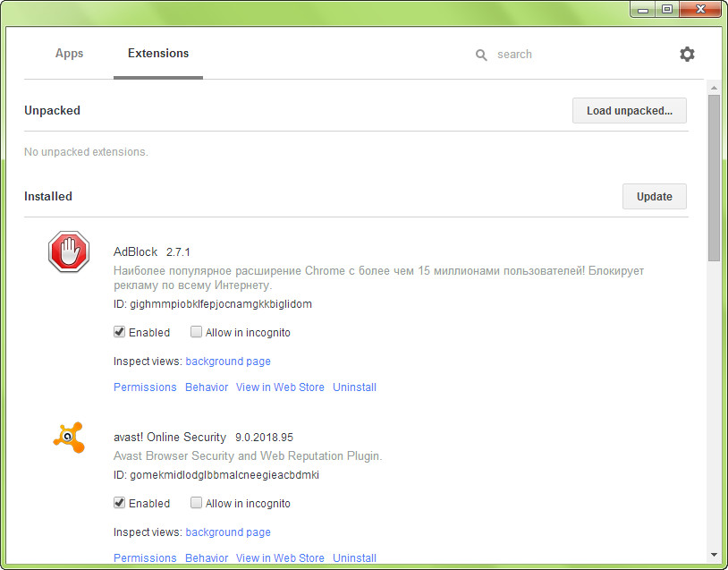Open avast! Online Security Permissions link

[145, 558]
